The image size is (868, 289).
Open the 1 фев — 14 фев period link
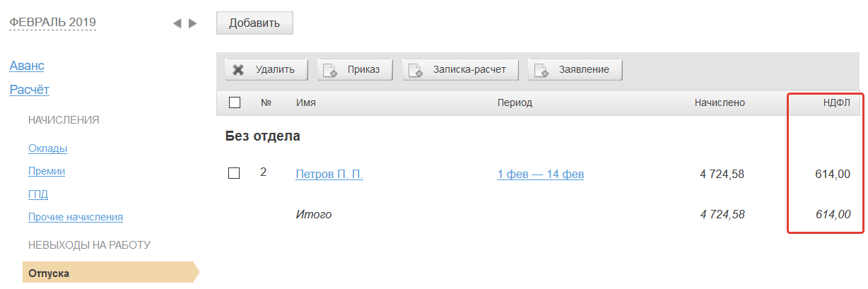[540, 175]
